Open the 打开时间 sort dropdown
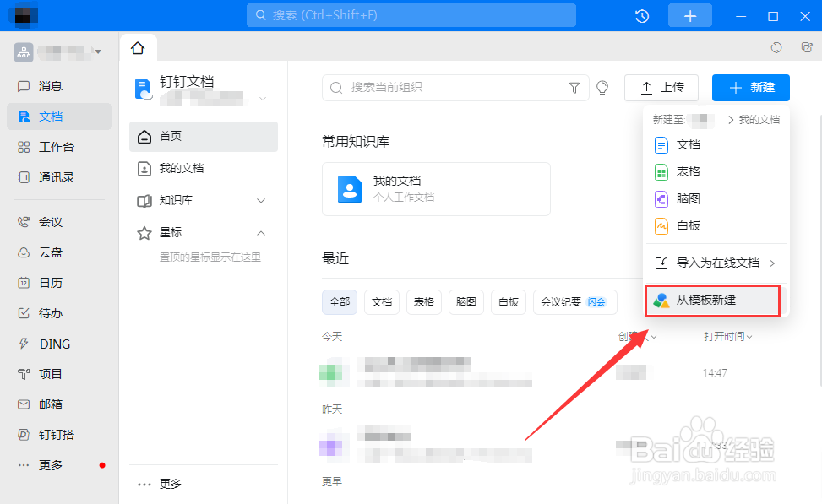Screen dimensions: 822x504 [x=728, y=337]
